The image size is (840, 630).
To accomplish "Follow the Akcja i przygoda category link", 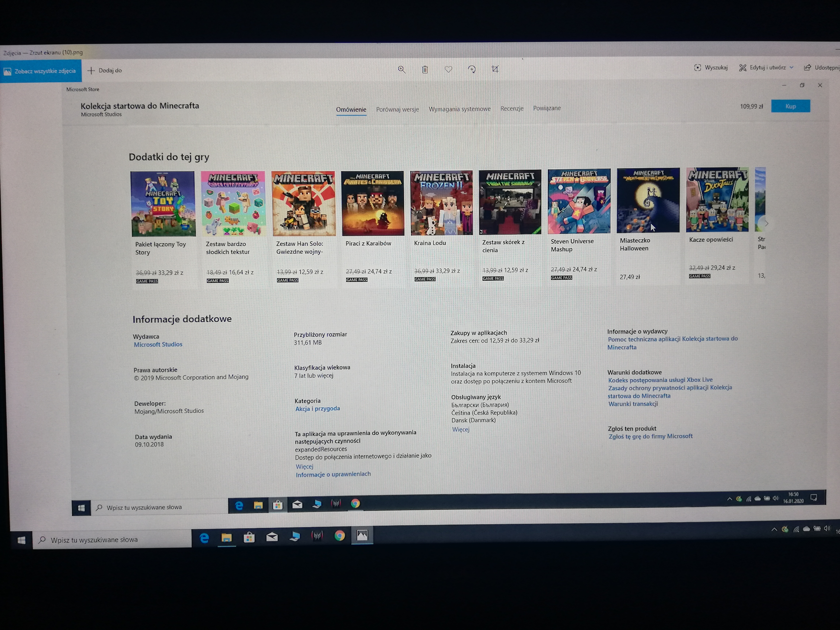I will click(318, 409).
